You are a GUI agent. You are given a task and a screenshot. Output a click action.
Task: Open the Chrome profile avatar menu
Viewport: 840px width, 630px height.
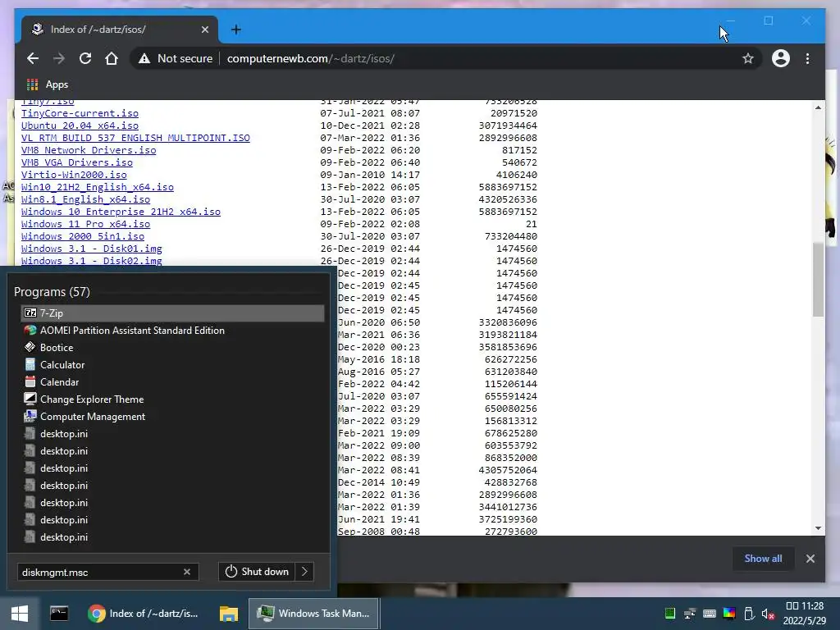(781, 58)
